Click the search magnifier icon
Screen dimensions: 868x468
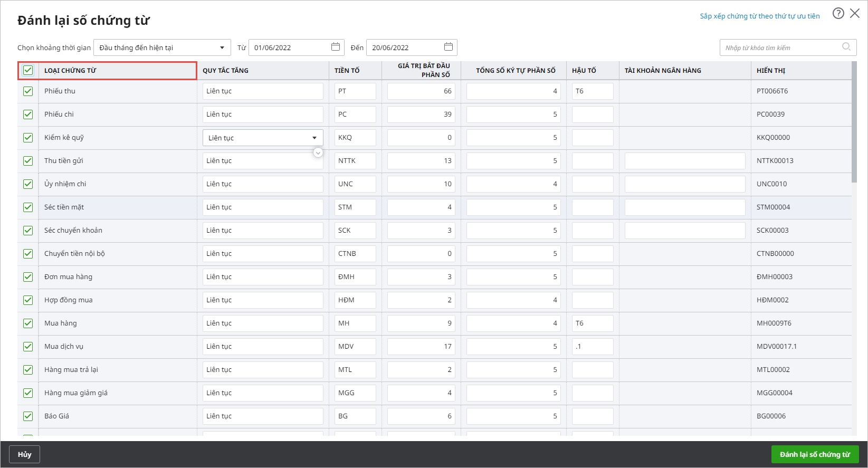846,47
